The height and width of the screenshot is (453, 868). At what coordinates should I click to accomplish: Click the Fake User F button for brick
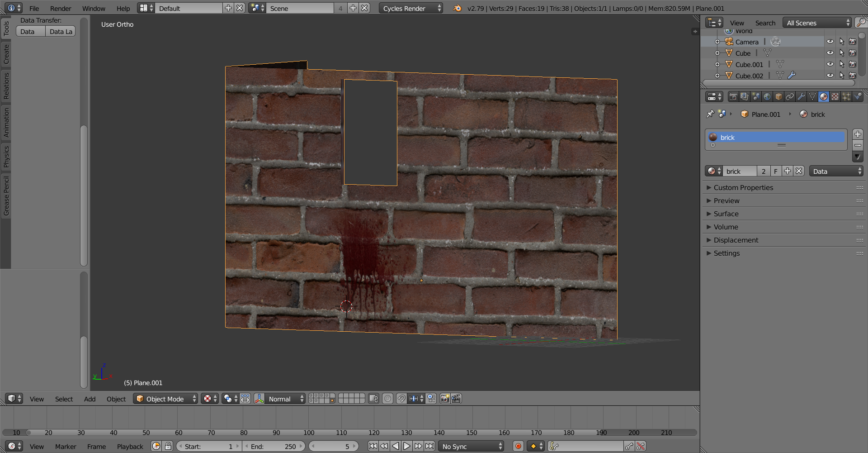click(776, 171)
